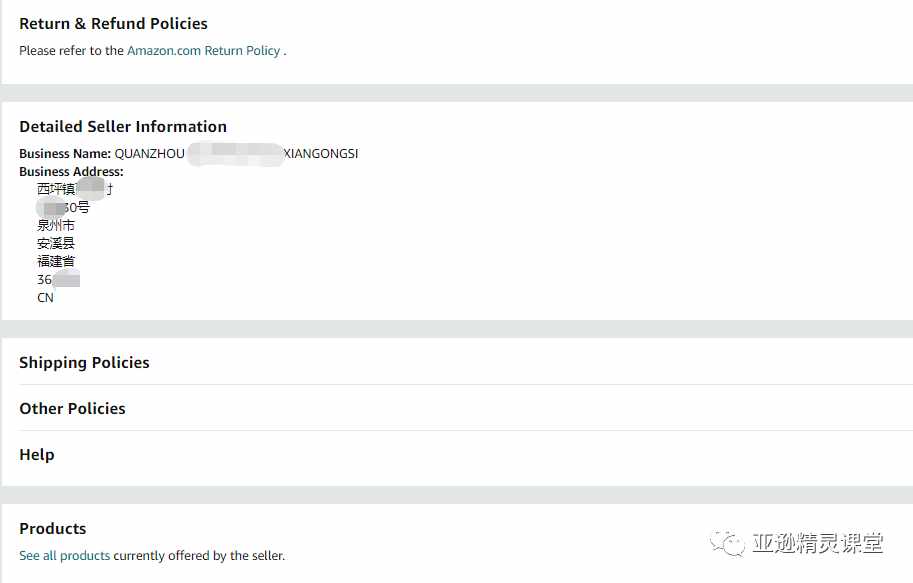Click the 西坪镇 address line
Screen dimensions: 913x583
pyautogui.click(x=75, y=189)
